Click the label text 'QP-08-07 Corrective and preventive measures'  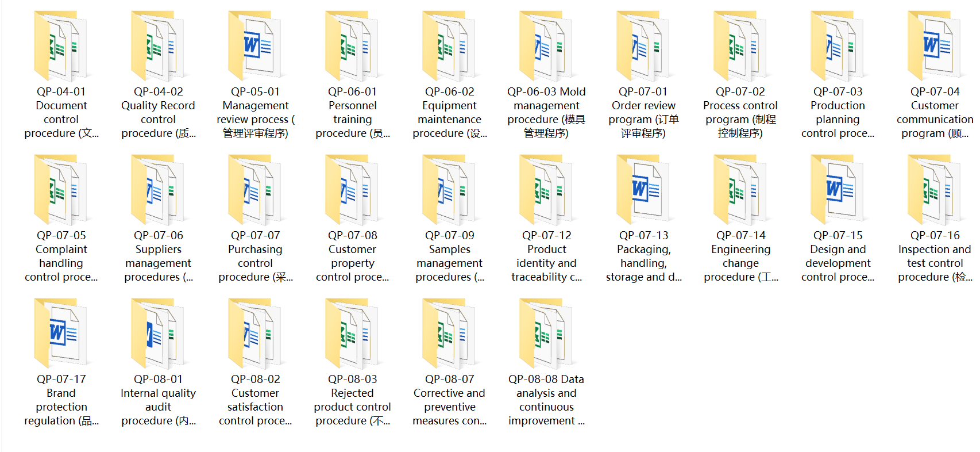click(449, 400)
